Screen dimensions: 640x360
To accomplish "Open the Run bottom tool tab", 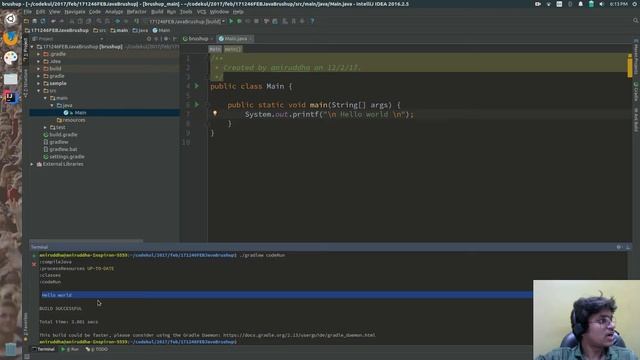I will (x=70, y=349).
